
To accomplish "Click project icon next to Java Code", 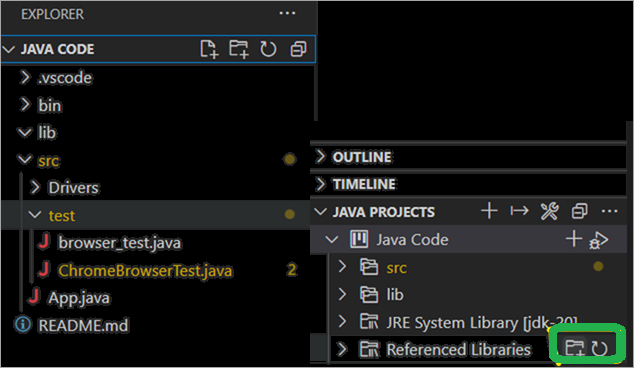I will 359,239.
